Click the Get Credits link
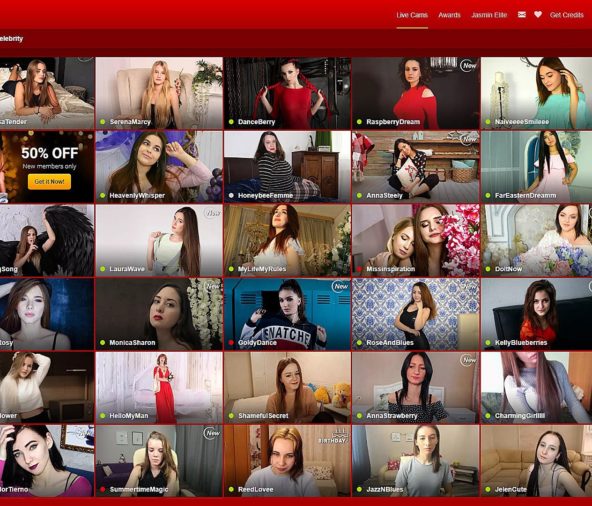The width and height of the screenshot is (592, 506). point(567,15)
